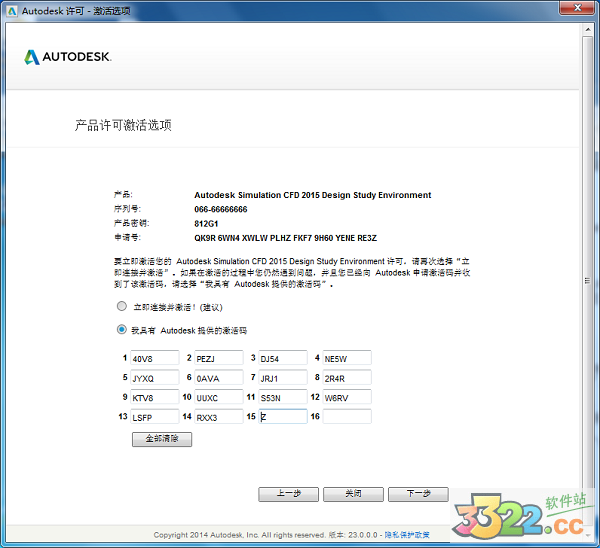This screenshot has height=548, width=600.
Task: Click activation code field 15 containing Z
Action: pyautogui.click(x=283, y=416)
